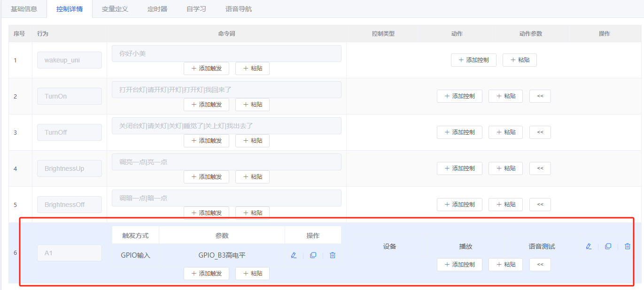Image resolution: width=644 pixels, height=290 pixels.
Task: Copy the 语音测试 control action
Action: point(608,246)
